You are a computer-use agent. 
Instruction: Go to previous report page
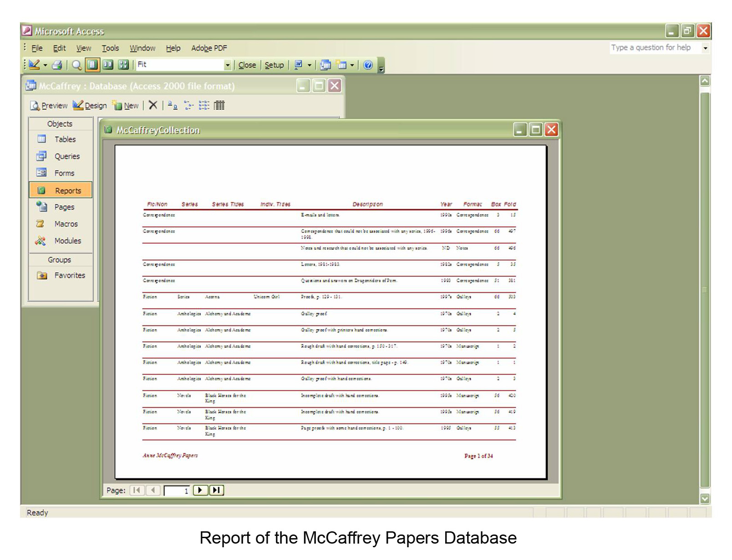tap(153, 490)
